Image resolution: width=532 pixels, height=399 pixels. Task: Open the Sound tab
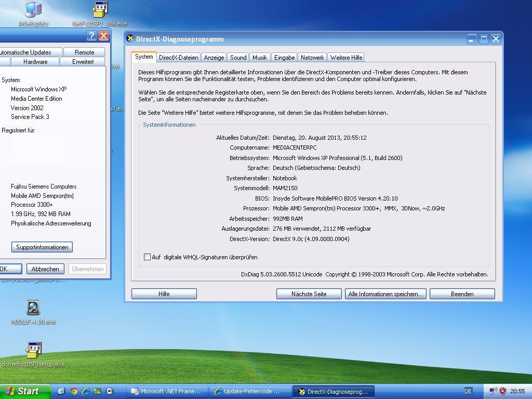click(x=238, y=57)
